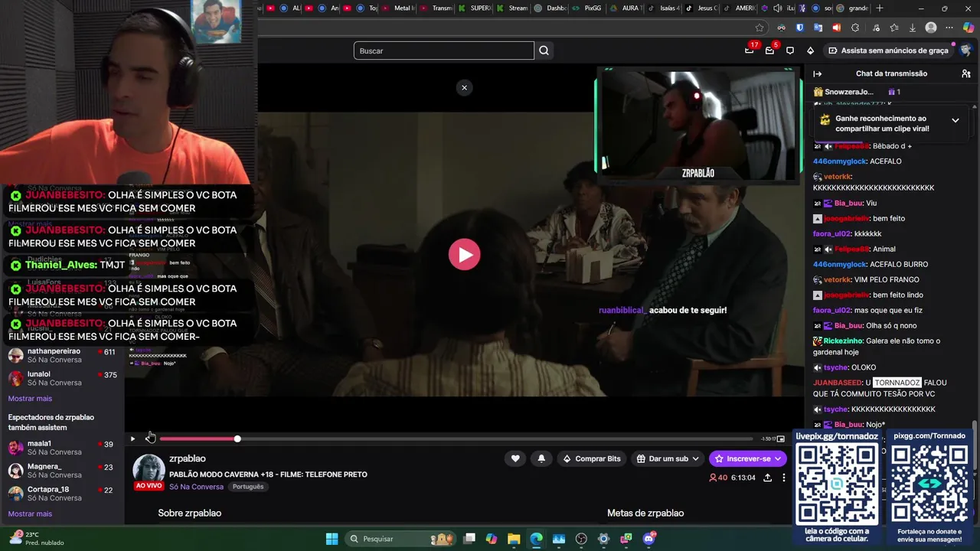Open the OBS Studio taskbar icon
This screenshot has width=980, height=551.
pos(581,539)
